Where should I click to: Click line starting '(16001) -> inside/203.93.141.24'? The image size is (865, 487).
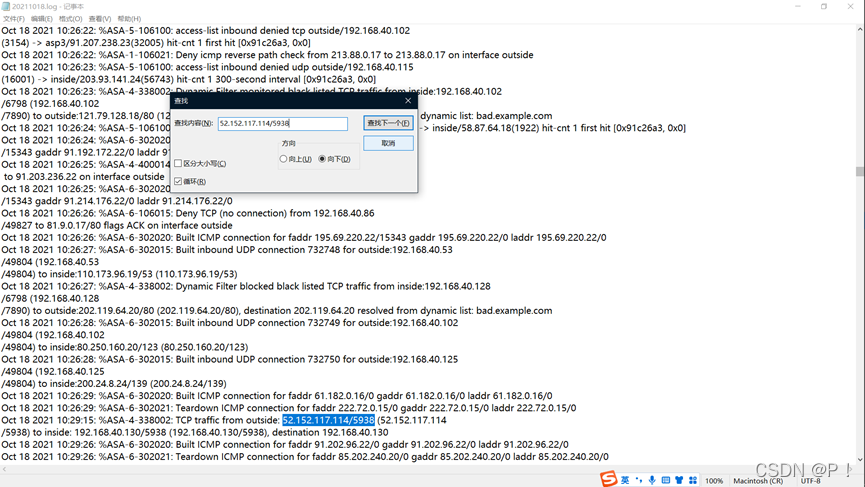coord(188,79)
